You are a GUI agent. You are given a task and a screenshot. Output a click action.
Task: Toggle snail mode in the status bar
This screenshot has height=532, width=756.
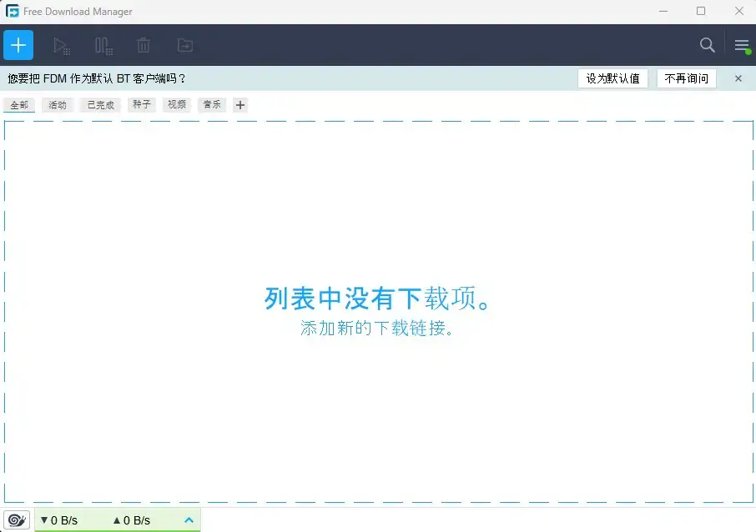pyautogui.click(x=16, y=519)
